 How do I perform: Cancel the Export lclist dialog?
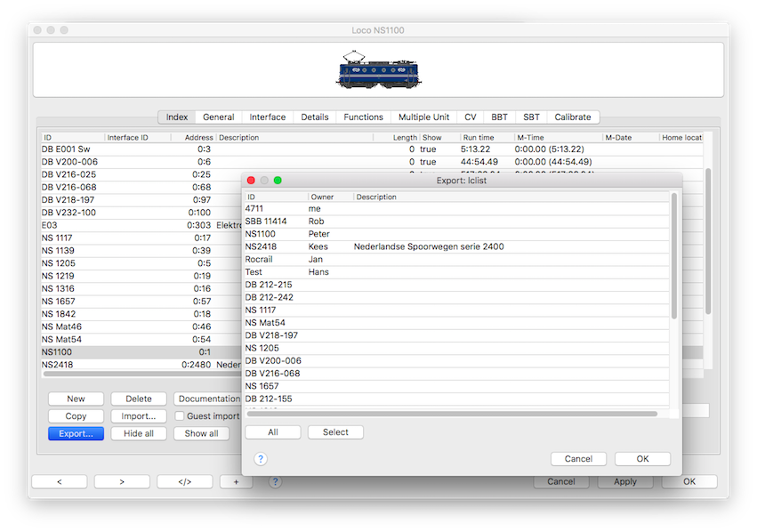tap(578, 459)
